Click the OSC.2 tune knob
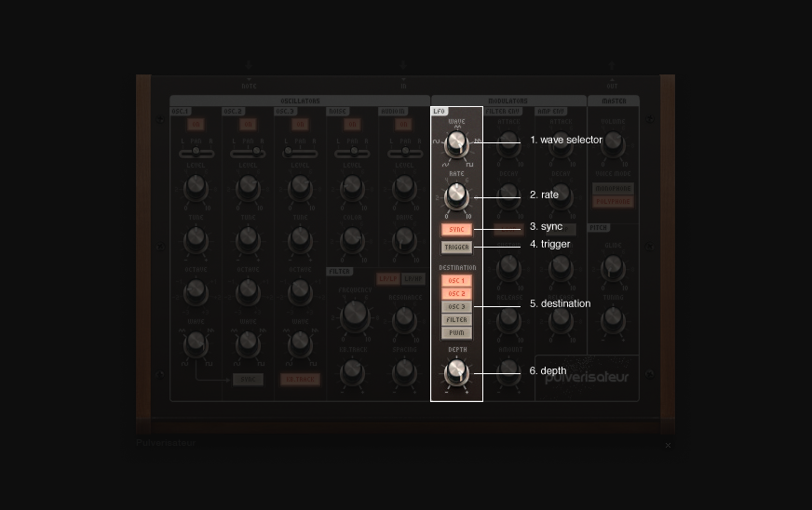812x510 pixels. (248, 238)
